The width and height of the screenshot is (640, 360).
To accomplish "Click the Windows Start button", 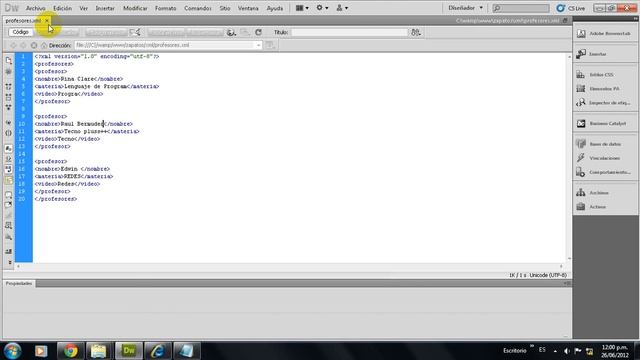I will (12, 351).
